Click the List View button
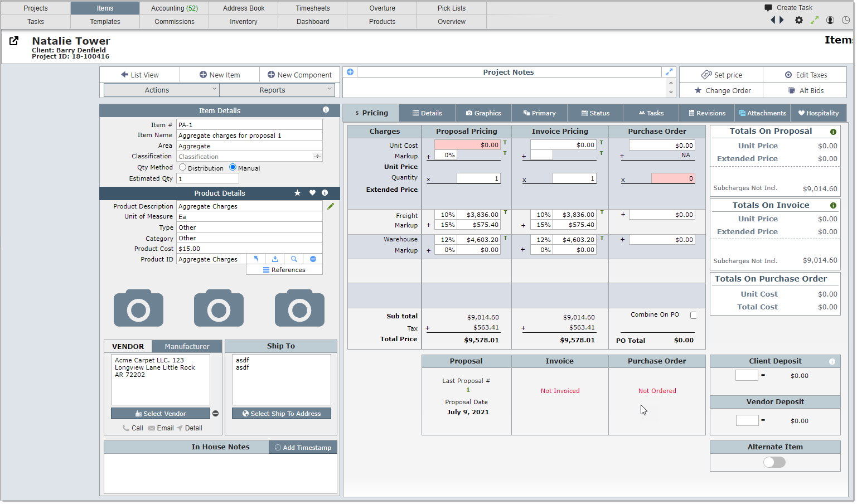857x504 pixels. (140, 75)
